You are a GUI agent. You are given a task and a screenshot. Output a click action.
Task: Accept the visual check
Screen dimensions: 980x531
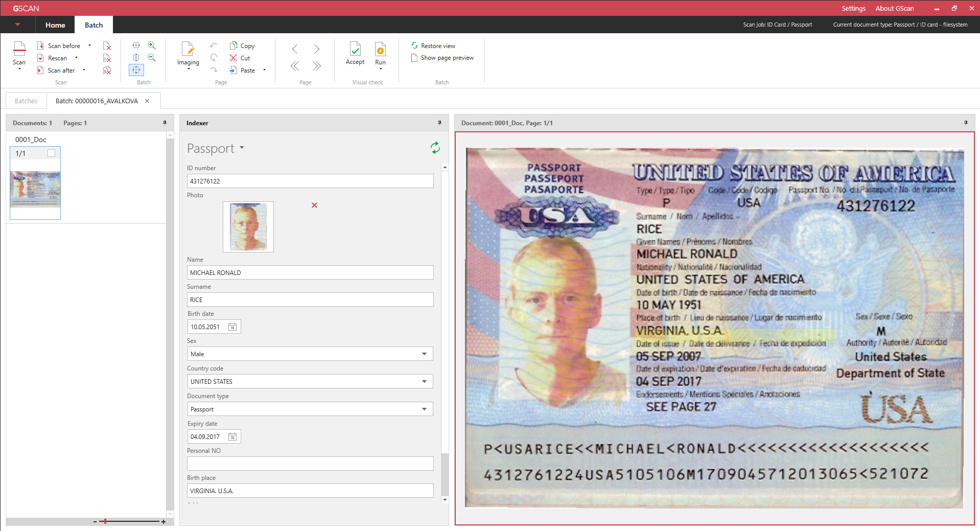pyautogui.click(x=355, y=53)
